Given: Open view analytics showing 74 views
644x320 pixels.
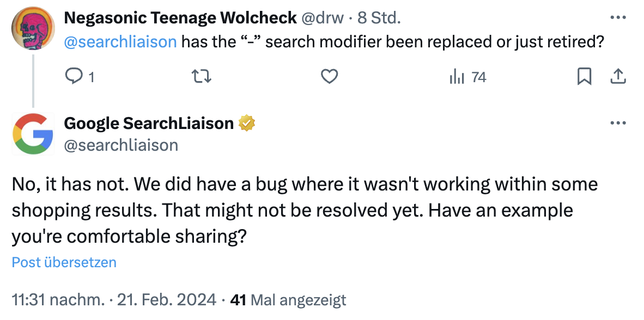Looking at the screenshot, I should (458, 77).
